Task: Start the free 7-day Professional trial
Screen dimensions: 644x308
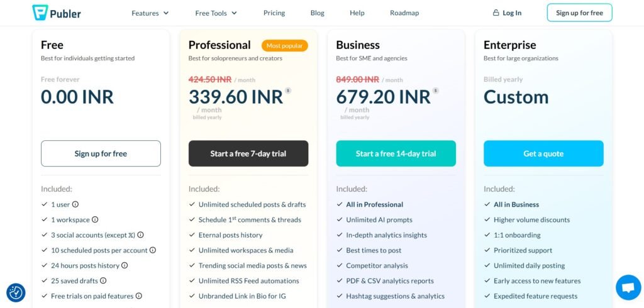Action: click(248, 153)
